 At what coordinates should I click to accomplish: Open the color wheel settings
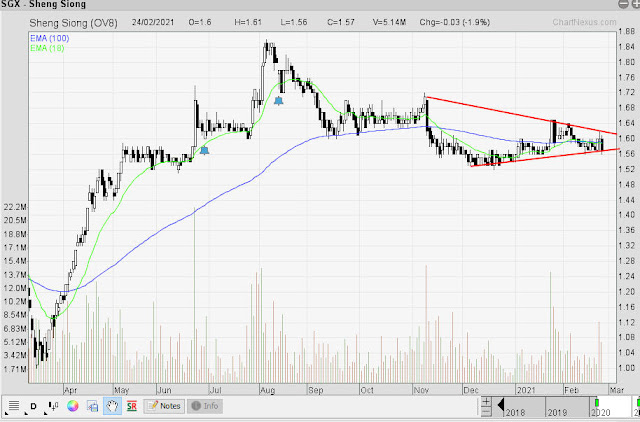pyautogui.click(x=73, y=406)
